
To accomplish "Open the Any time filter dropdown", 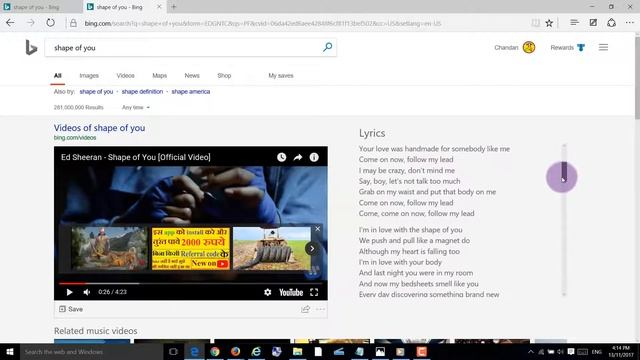I will pos(136,107).
